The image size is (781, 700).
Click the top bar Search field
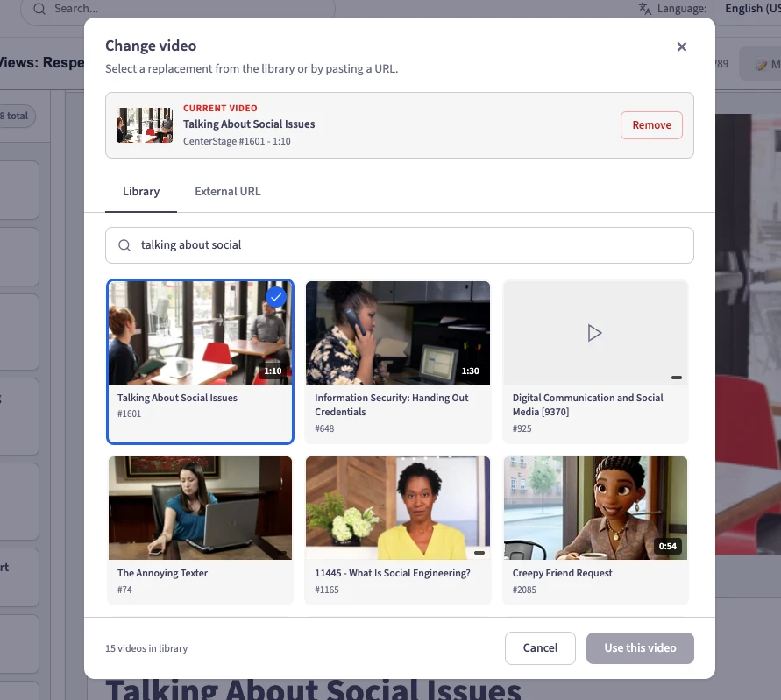[x=178, y=9]
